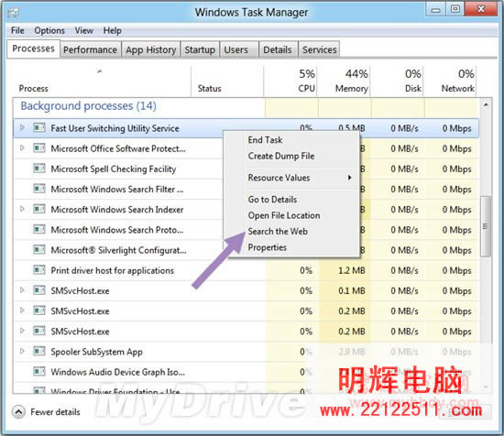Click the Fewer details chevron icon

(x=18, y=412)
